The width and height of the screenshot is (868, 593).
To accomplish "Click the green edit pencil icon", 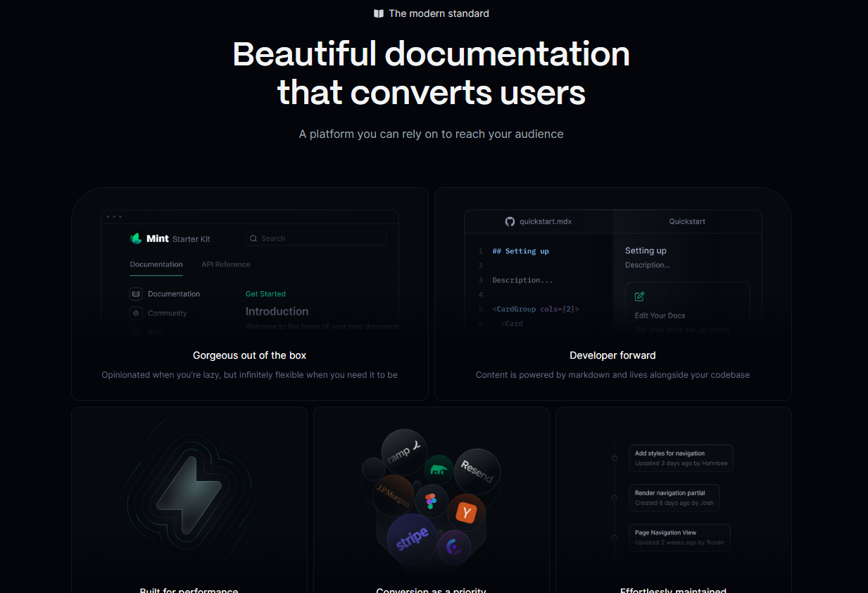I will [x=640, y=297].
